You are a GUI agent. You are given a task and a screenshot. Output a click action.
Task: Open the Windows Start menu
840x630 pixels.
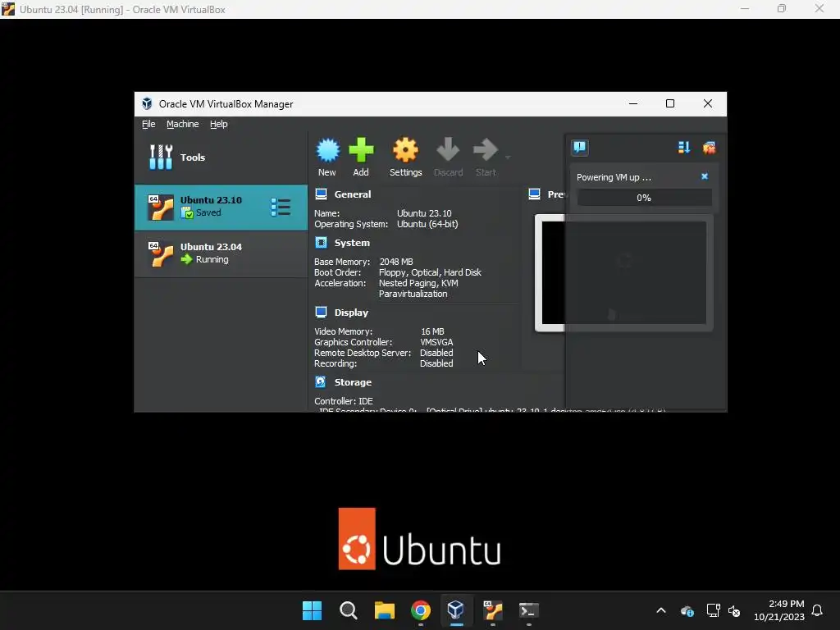[312, 610]
